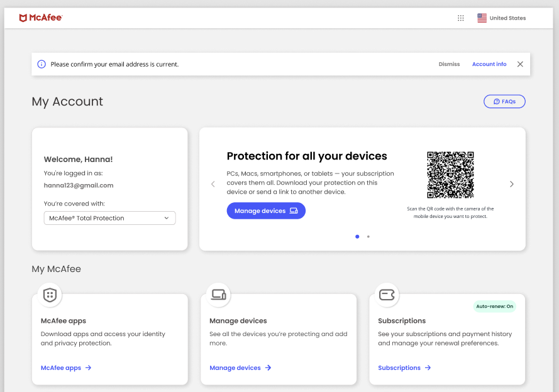The image size is (559, 392).
Task: Click the McAfee apps shield icon
Action: pos(50,295)
